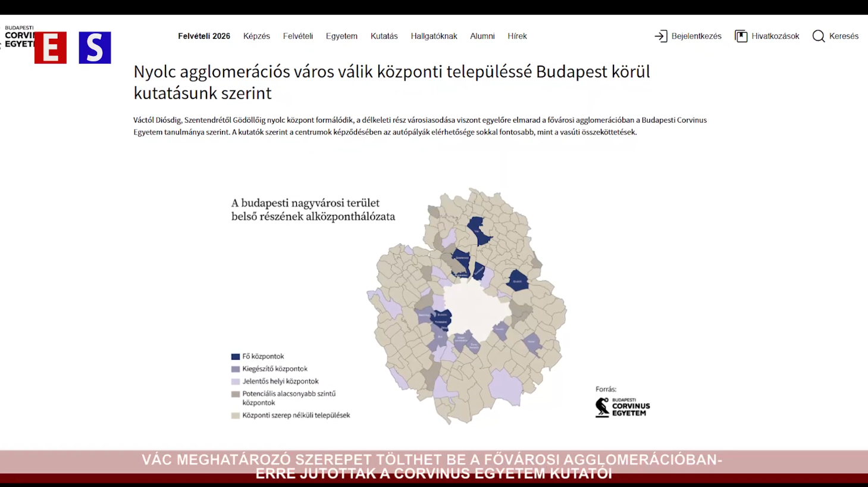Image resolution: width=868 pixels, height=487 pixels.
Task: Click the Keresés magnifier icon
Action: pos(819,36)
